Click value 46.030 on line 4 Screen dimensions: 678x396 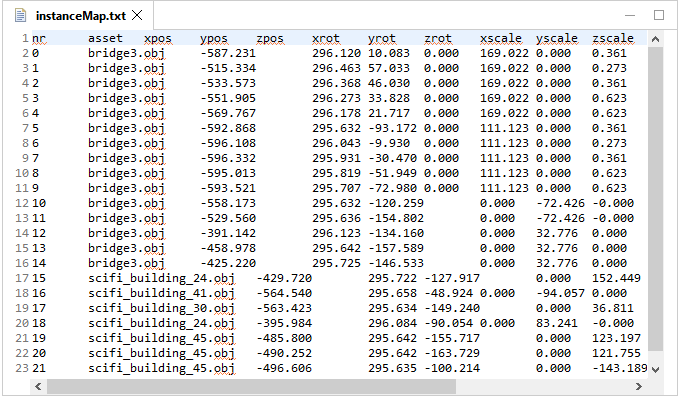tap(389, 83)
